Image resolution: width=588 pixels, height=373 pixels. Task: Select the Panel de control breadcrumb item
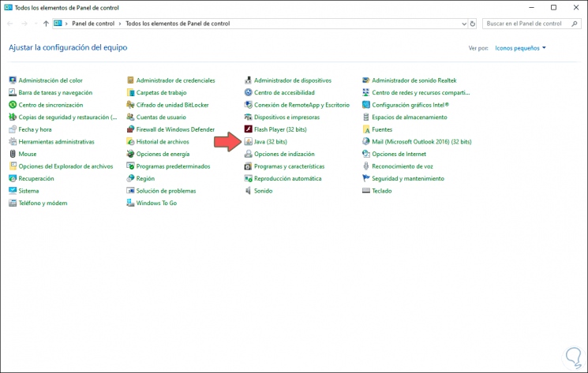click(93, 24)
